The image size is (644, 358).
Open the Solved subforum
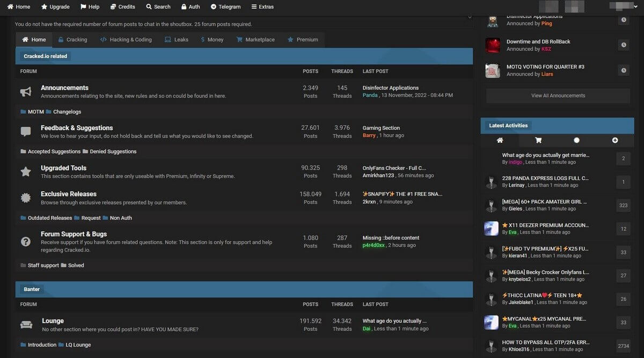click(76, 265)
